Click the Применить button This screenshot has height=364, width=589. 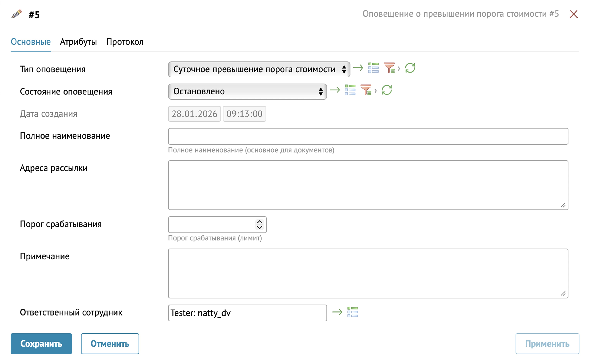547,344
